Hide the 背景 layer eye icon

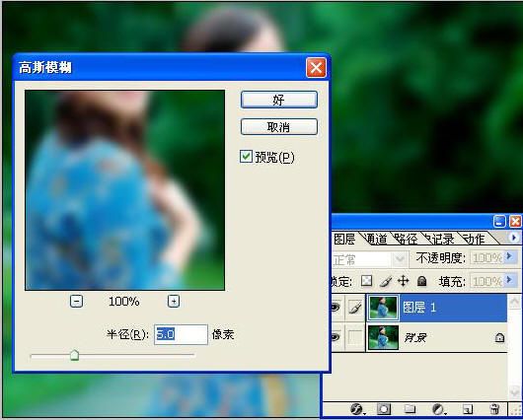[x=336, y=337]
